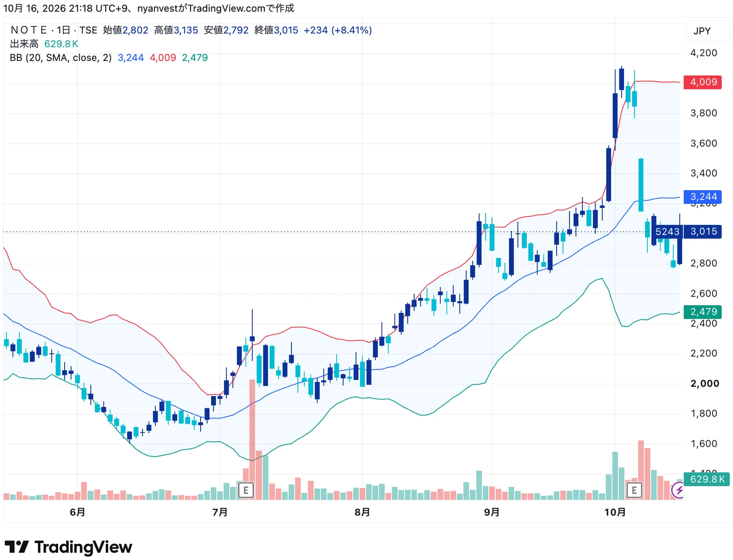Click the July earnings E marker
The width and height of the screenshot is (733, 560).
tap(246, 490)
